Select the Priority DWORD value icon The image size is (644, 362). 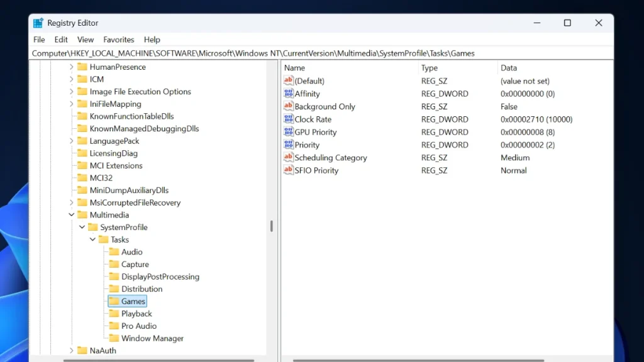pos(289,145)
